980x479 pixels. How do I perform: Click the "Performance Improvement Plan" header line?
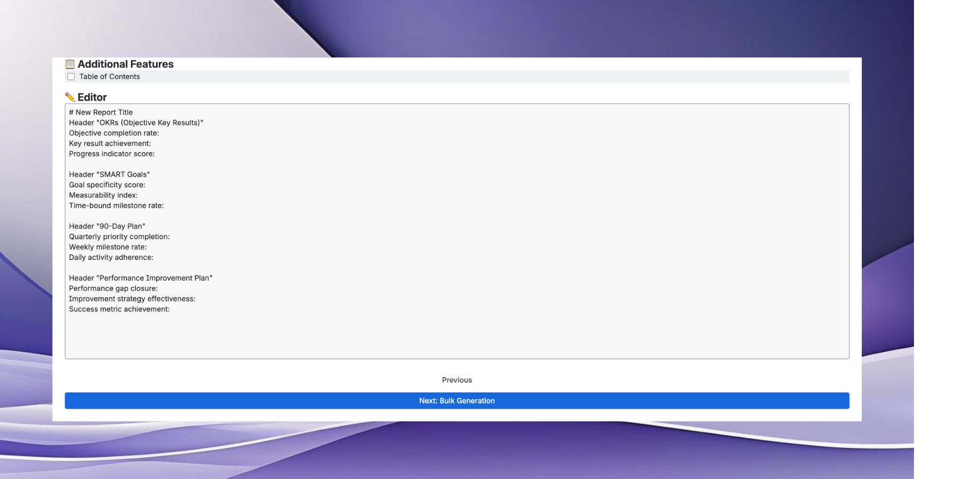coord(141,278)
